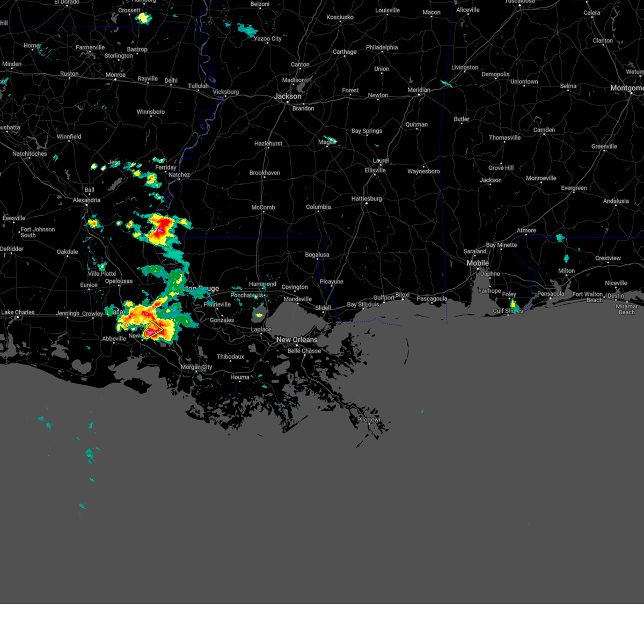Click the Philadelphia label
This screenshot has height=644, width=644.
[382, 47]
